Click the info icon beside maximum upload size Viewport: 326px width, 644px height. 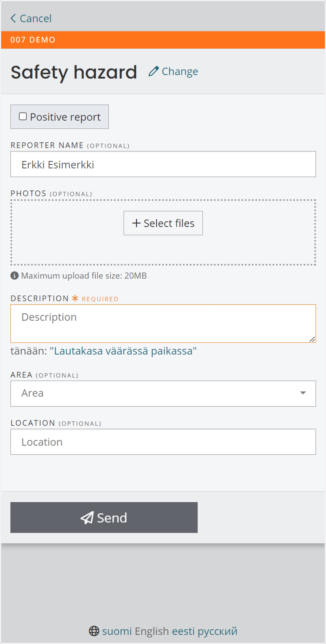[x=14, y=276]
